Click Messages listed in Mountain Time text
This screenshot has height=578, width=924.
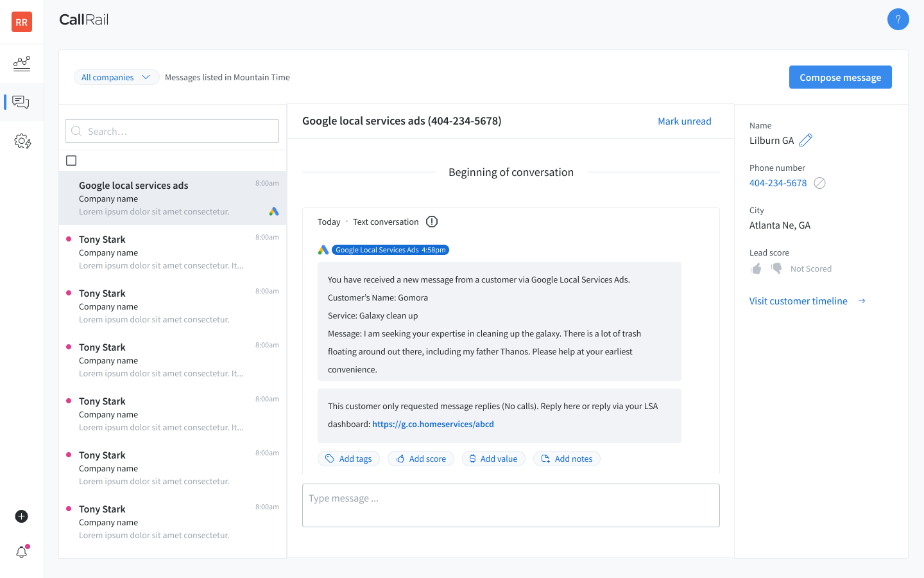227,77
